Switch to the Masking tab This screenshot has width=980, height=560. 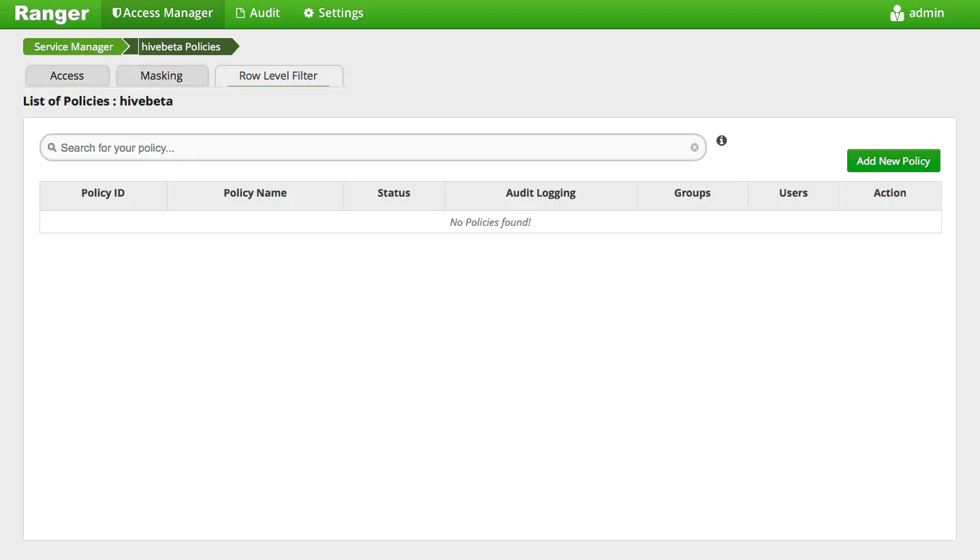pos(161,76)
